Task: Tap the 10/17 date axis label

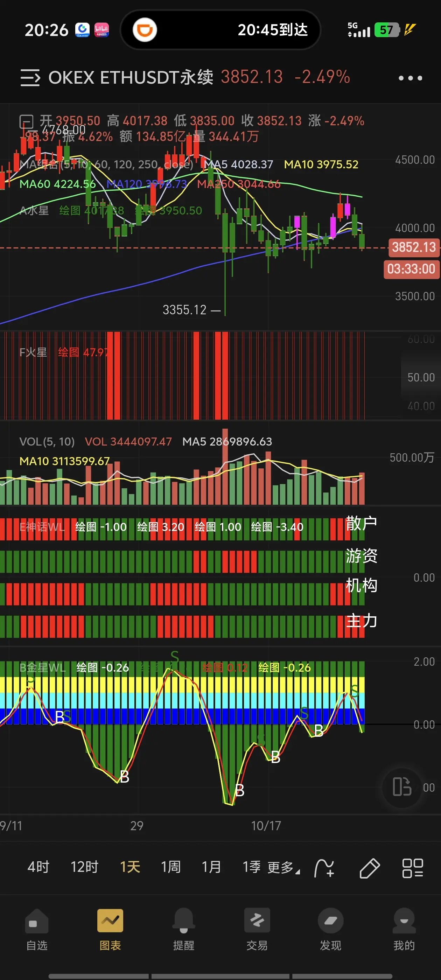Action: coord(266,826)
